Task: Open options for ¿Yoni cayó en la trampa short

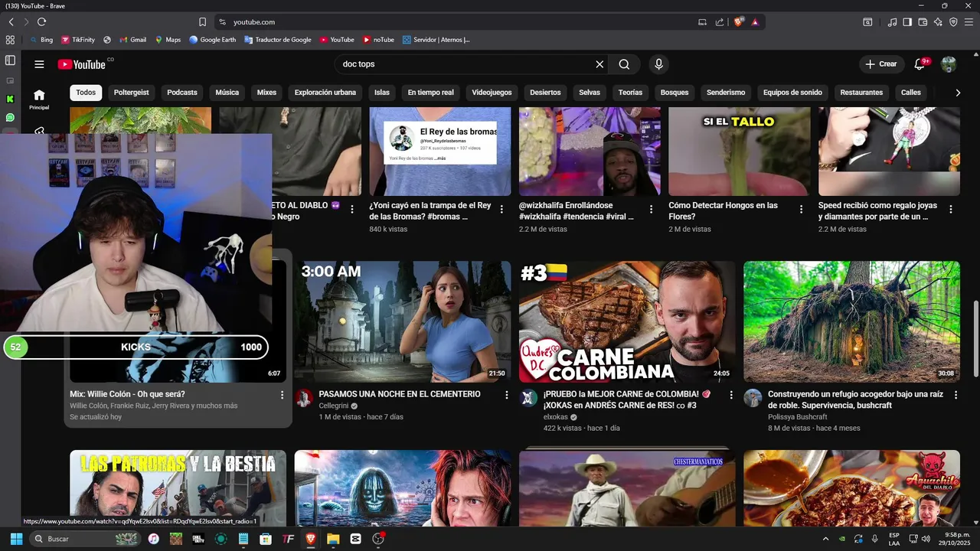Action: coord(502,209)
